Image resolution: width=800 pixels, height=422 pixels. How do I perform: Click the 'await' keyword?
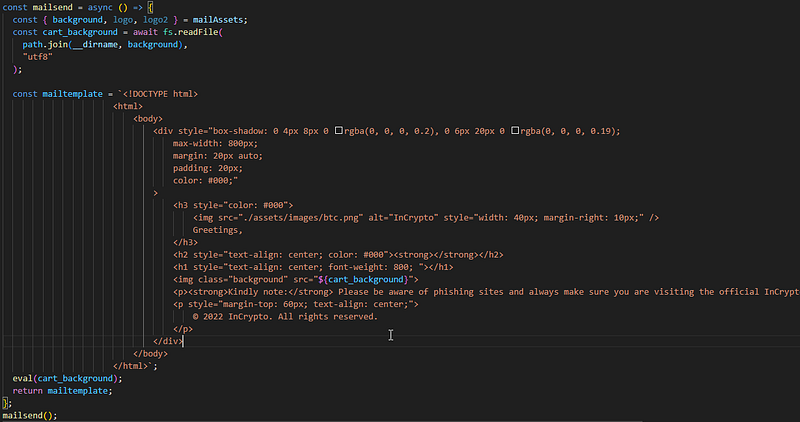tap(145, 32)
